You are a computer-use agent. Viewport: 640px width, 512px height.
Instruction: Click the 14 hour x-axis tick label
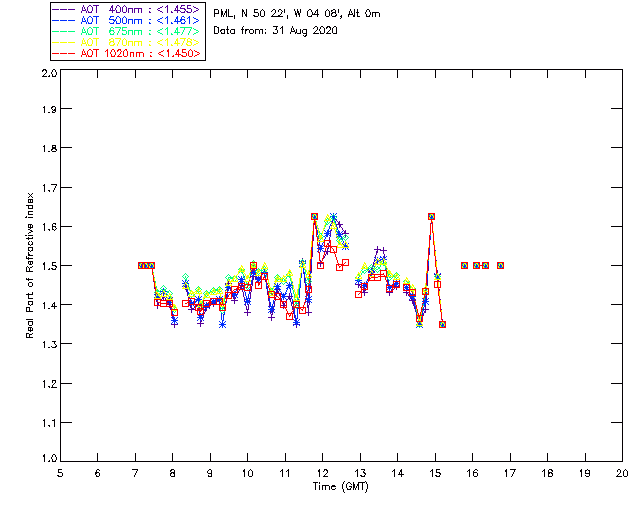click(x=398, y=473)
